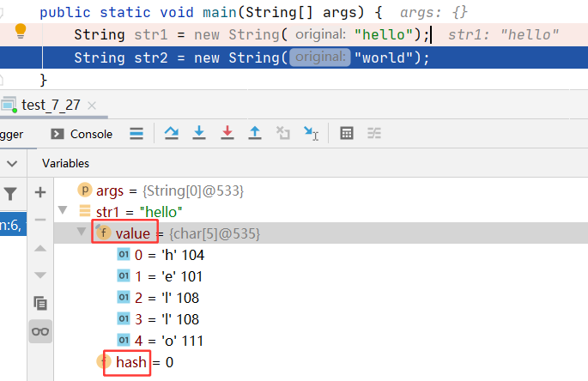Image resolution: width=588 pixels, height=381 pixels.
Task: Click the {char[5]@535} value text
Action: pos(214,233)
